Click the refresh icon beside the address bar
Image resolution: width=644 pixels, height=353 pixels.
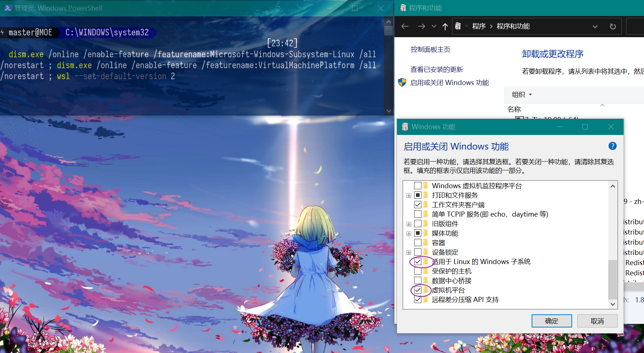[613, 26]
